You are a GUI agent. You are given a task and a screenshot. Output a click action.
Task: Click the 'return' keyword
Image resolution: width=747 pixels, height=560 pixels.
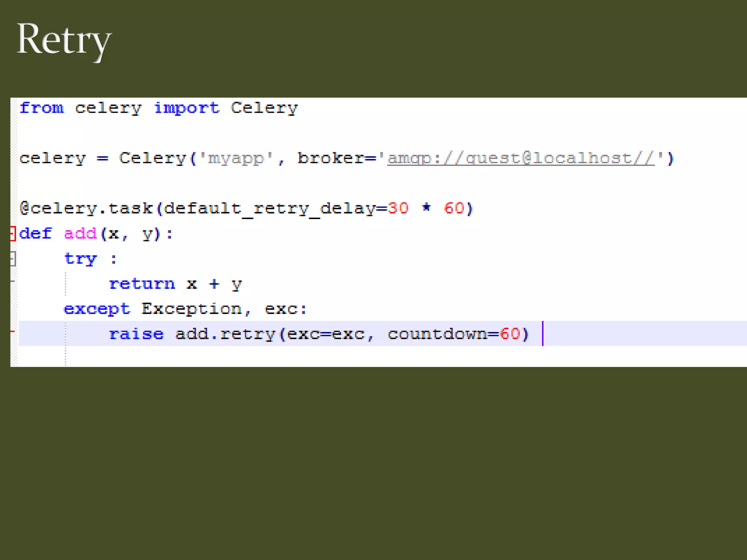coord(142,284)
